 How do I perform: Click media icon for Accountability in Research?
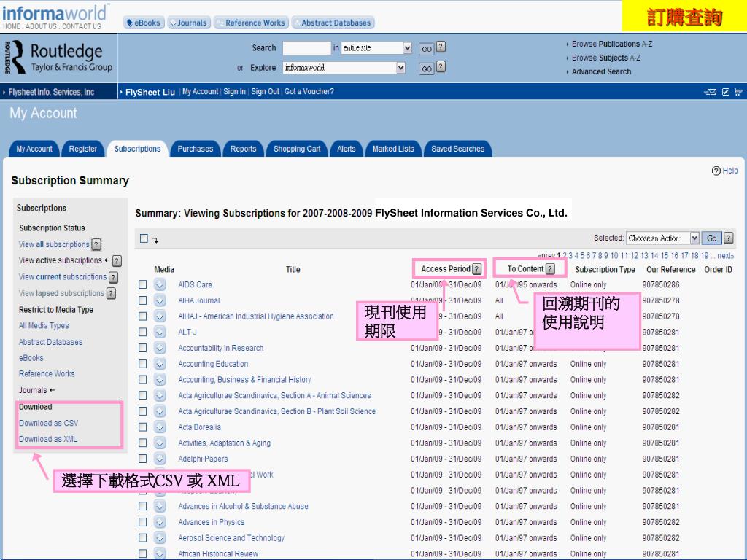[160, 348]
